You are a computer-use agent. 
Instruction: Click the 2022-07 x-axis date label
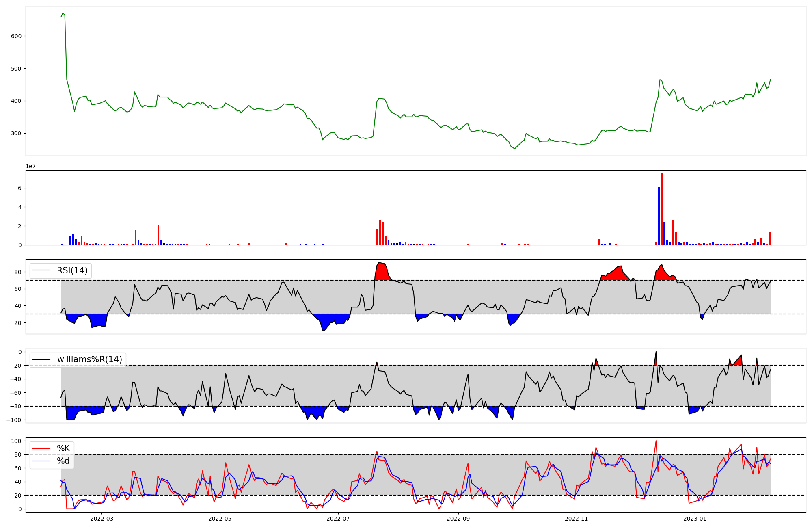pos(338,519)
